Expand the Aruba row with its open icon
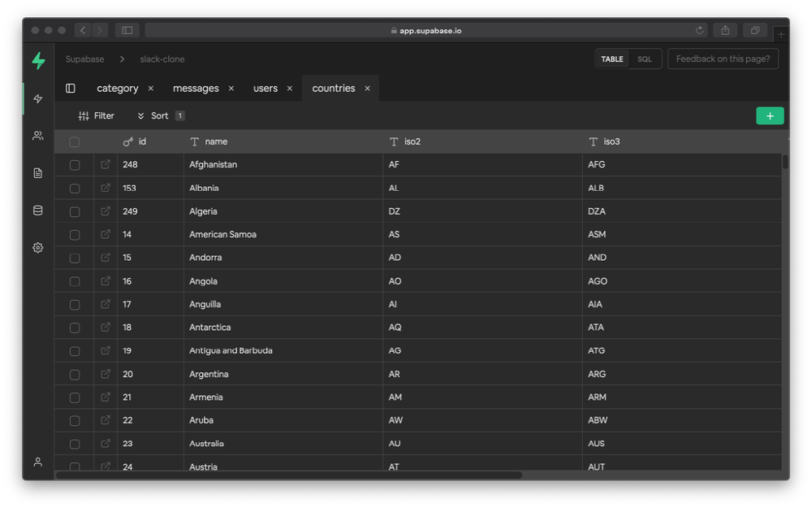The image size is (812, 508). (x=106, y=420)
